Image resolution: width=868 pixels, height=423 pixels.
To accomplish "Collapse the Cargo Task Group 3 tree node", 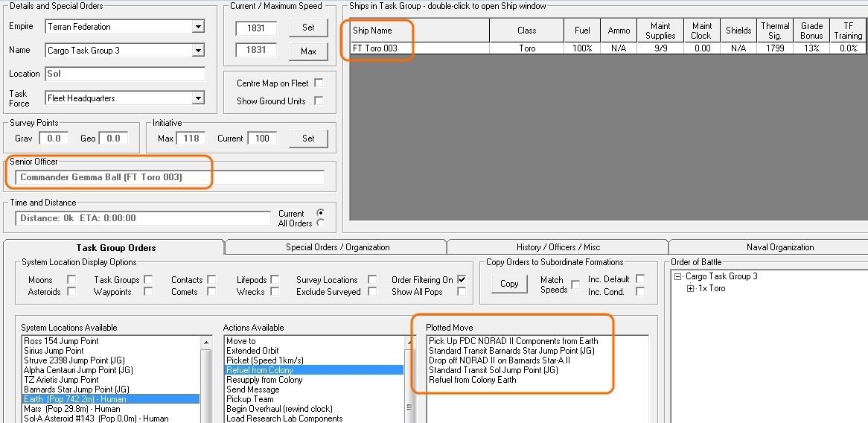I will (x=677, y=277).
